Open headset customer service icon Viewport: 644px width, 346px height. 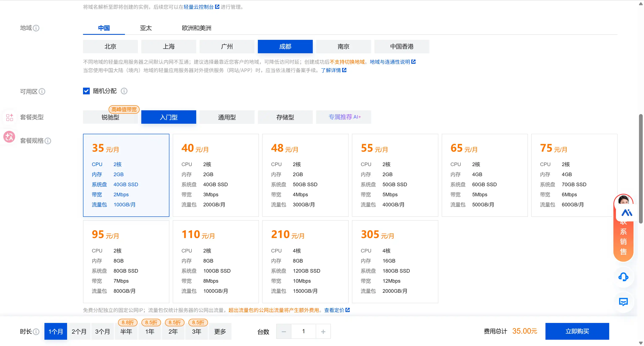click(x=623, y=277)
